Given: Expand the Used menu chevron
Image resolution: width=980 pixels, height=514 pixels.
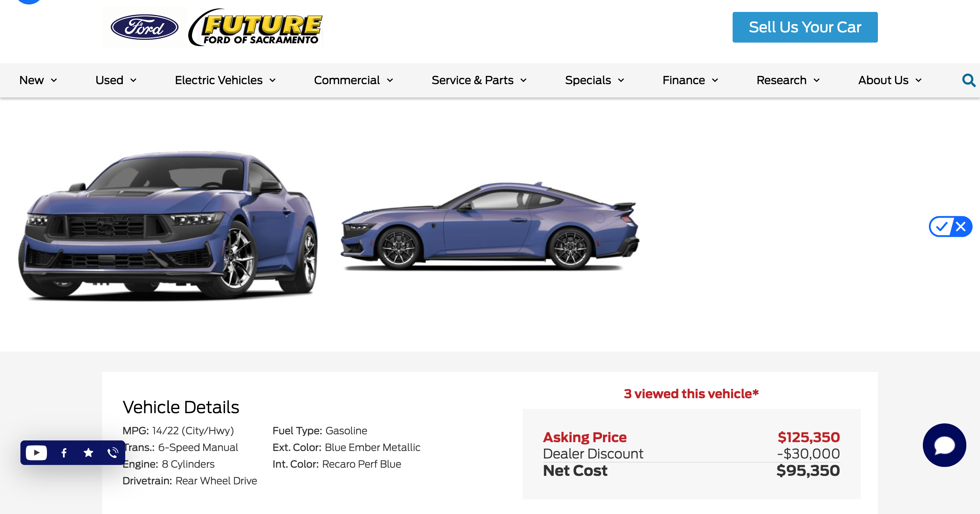Looking at the screenshot, I should pyautogui.click(x=133, y=80).
